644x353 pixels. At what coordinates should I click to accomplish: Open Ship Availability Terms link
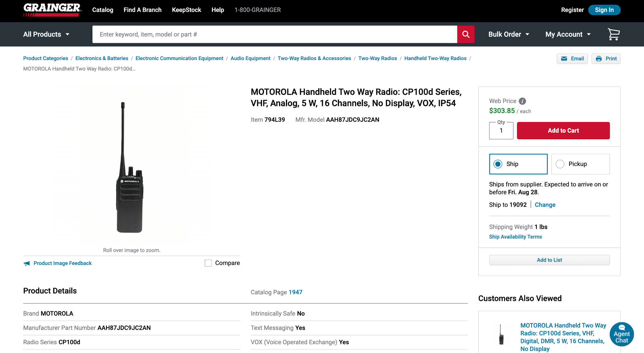tap(515, 237)
